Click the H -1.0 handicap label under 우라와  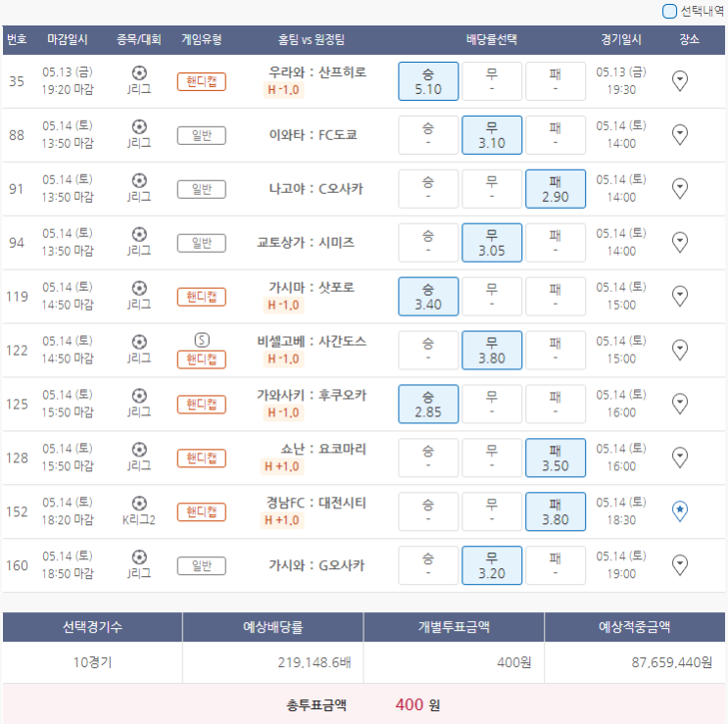284,90
